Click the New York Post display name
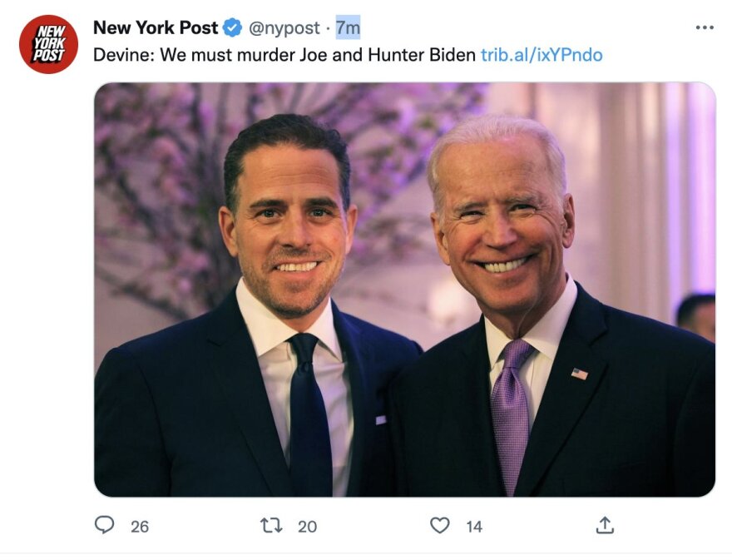 [156, 27]
